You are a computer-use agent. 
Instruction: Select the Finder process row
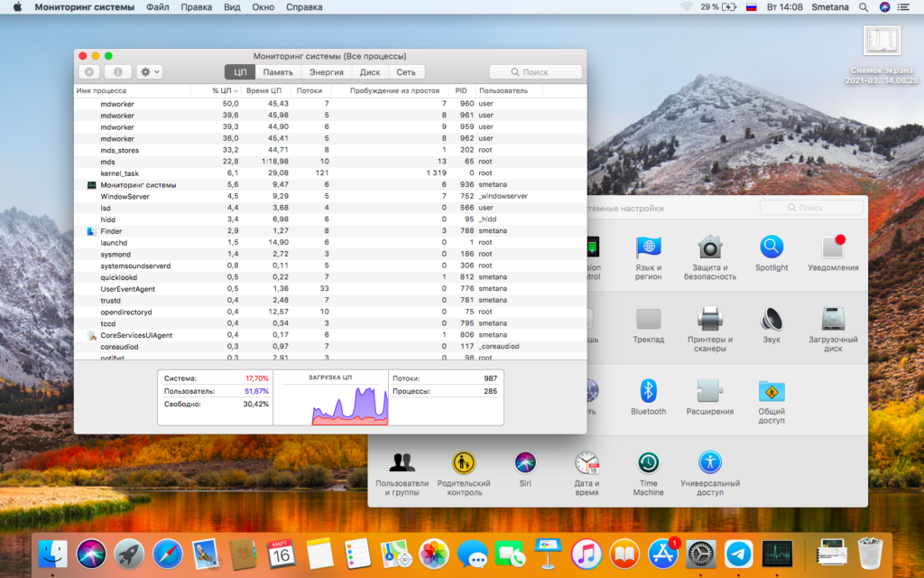pos(330,230)
